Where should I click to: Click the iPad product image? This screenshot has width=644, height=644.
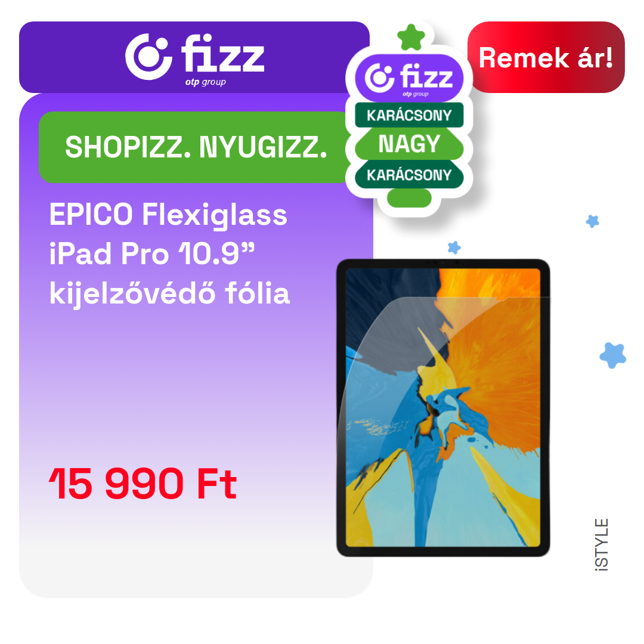click(x=443, y=408)
